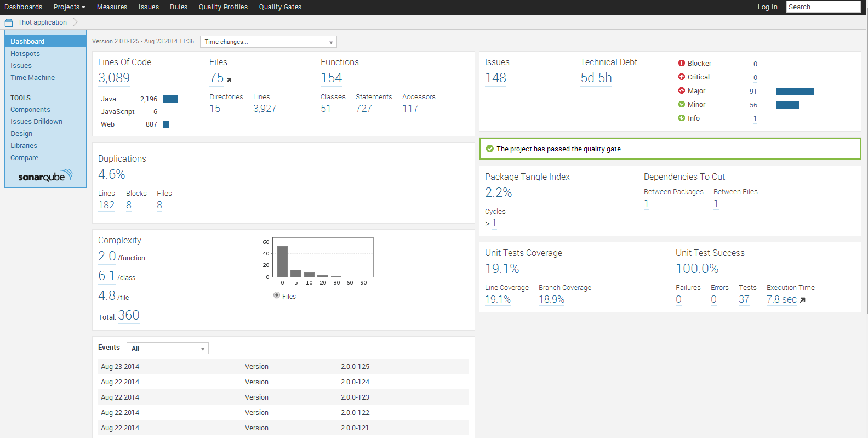Click the quality gate passed checkmark icon
The height and width of the screenshot is (438, 868).
click(x=490, y=149)
